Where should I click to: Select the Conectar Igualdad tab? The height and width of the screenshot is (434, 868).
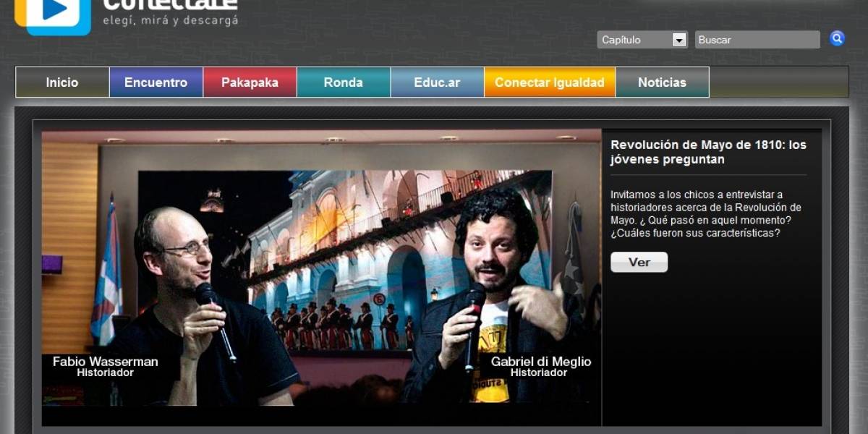point(550,82)
